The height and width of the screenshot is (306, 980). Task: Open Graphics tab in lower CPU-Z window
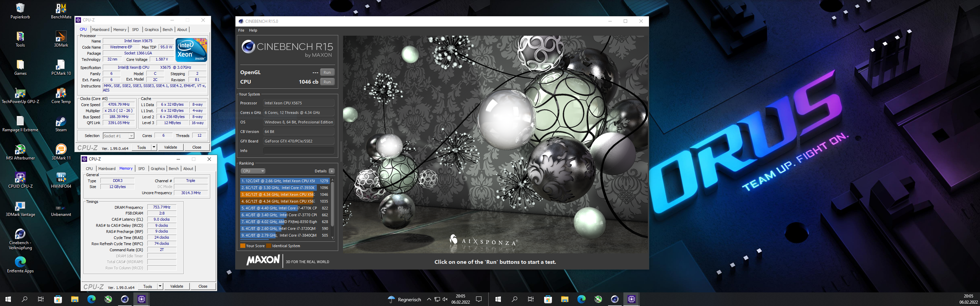pos(158,169)
